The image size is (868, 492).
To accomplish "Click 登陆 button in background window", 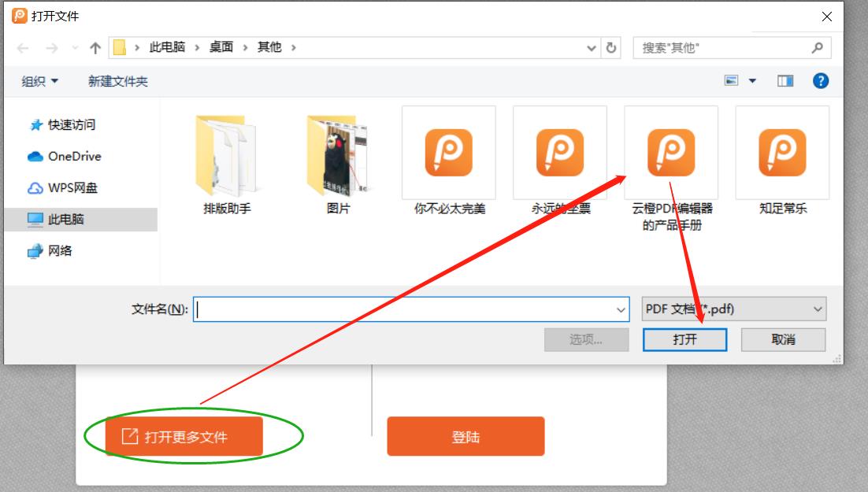I will [466, 437].
